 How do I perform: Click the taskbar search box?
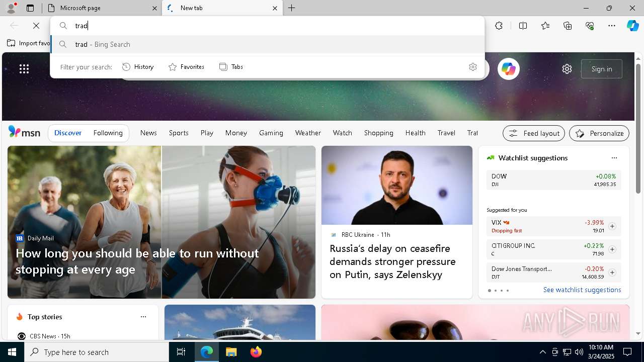[x=97, y=352]
